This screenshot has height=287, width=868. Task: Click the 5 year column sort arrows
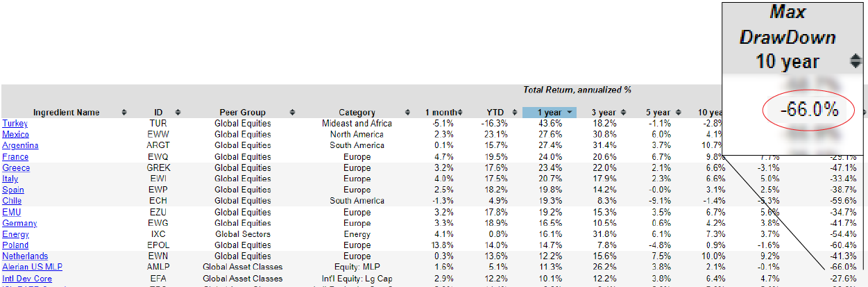pyautogui.click(x=676, y=113)
